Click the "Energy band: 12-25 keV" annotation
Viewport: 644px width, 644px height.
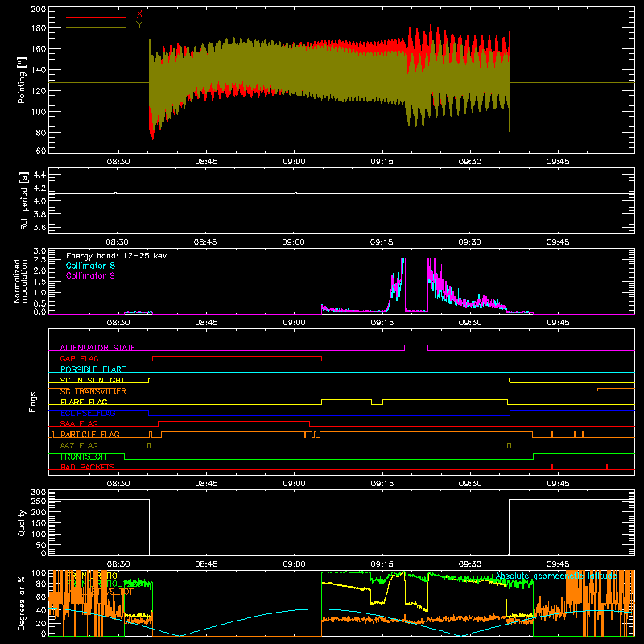click(x=117, y=256)
